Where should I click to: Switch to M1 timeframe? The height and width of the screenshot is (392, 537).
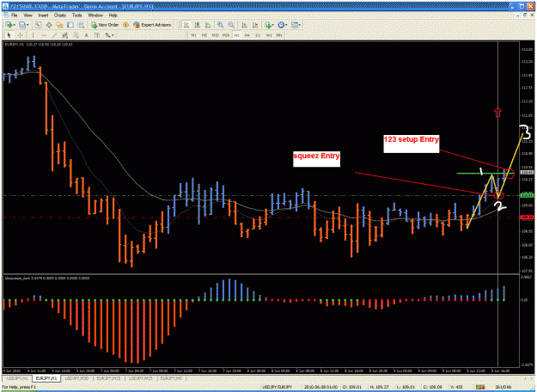193,35
